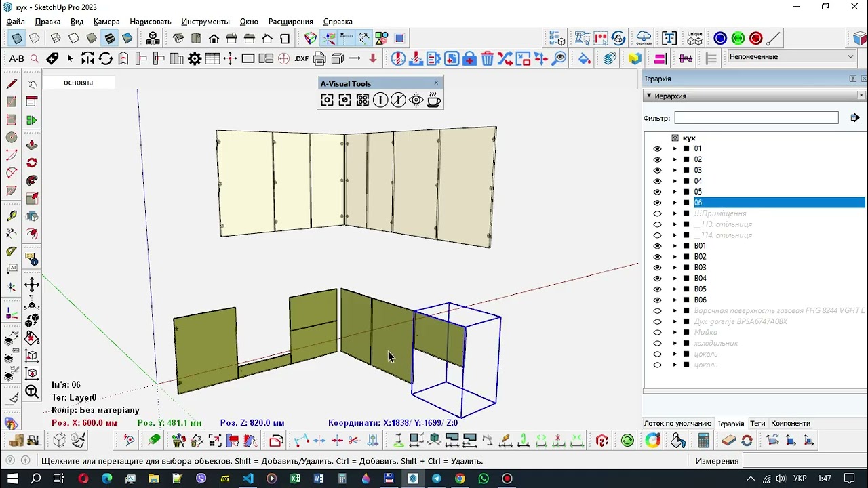Expand tree item B02
Viewport: 868px width, 488px height.
[x=675, y=257]
